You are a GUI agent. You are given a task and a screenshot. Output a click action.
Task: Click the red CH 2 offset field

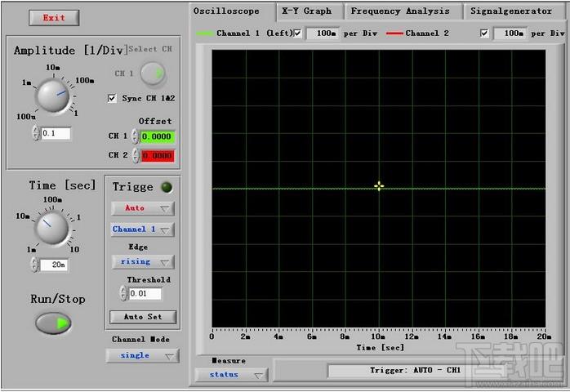158,156
